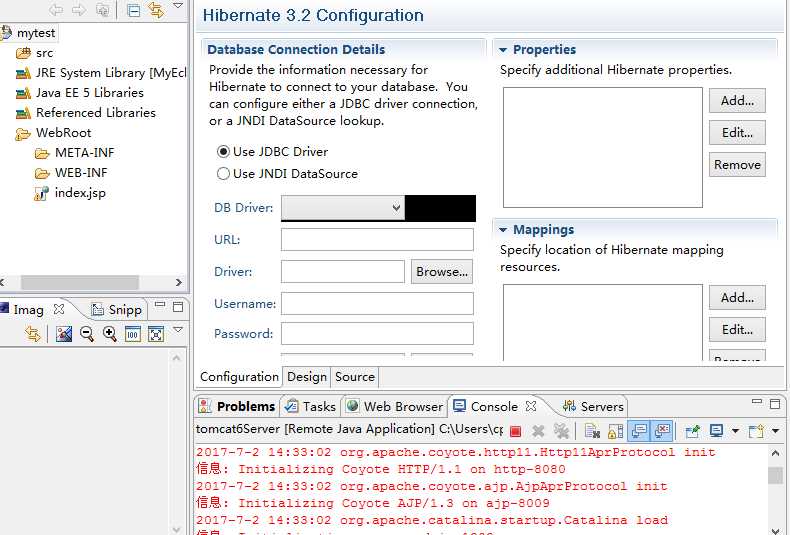Switch to the Imag preview tab
This screenshot has width=790, height=535.
click(x=28, y=309)
